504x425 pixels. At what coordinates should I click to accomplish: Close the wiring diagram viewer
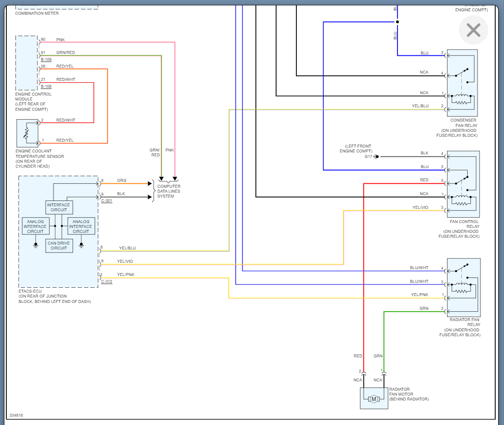(473, 30)
